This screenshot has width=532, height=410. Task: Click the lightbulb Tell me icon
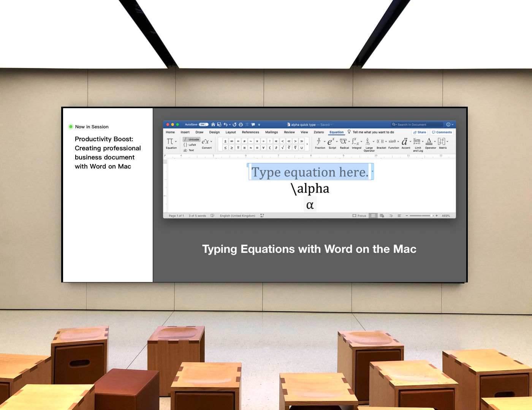349,132
